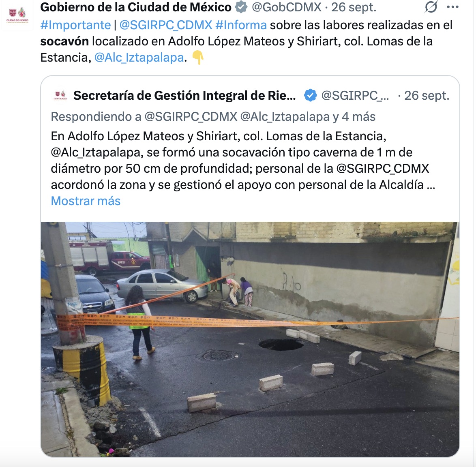Click the SGIRPC avatar in the quoted tweet
The width and height of the screenshot is (476, 467).
click(60, 95)
